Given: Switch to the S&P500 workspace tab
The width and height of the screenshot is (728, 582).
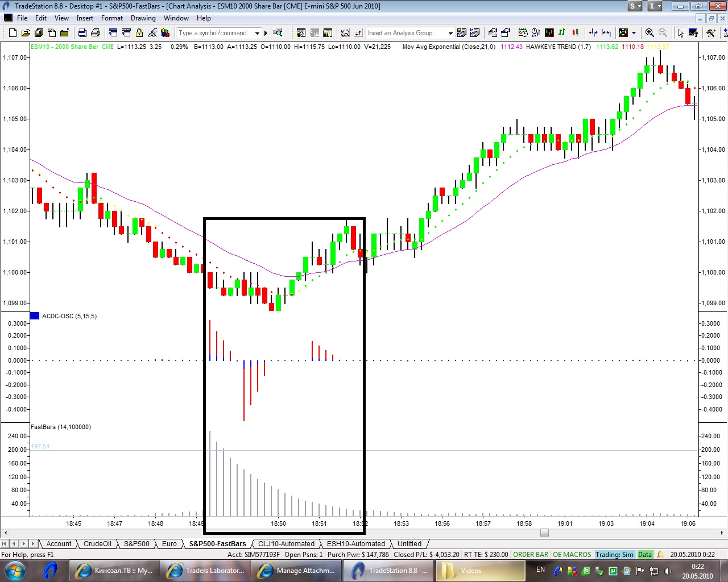Looking at the screenshot, I should click(x=136, y=544).
